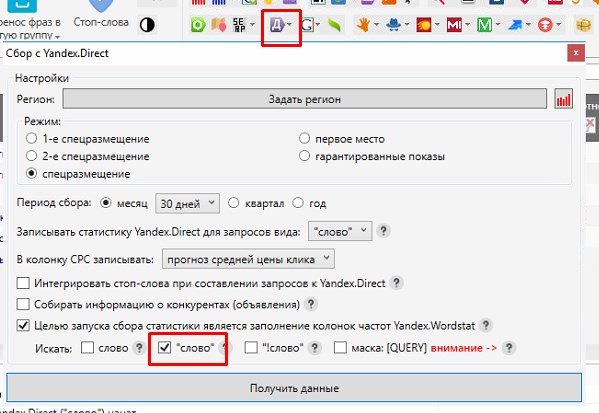Image resolution: width=599 pixels, height=413 pixels.
Task: Open help for competitor info option
Action: pos(311,304)
